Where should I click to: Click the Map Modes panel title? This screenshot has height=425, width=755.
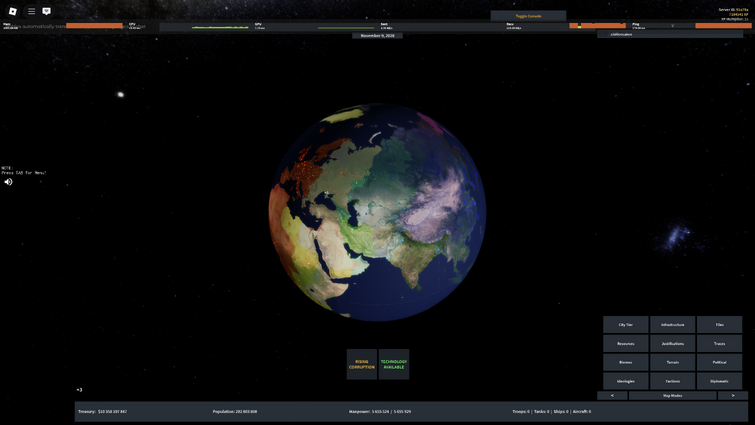(x=673, y=396)
